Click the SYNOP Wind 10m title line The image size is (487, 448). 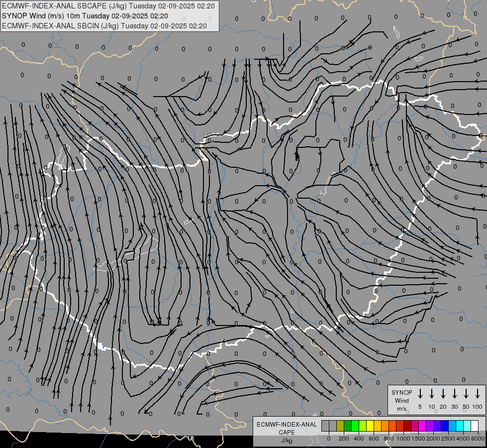coord(85,16)
